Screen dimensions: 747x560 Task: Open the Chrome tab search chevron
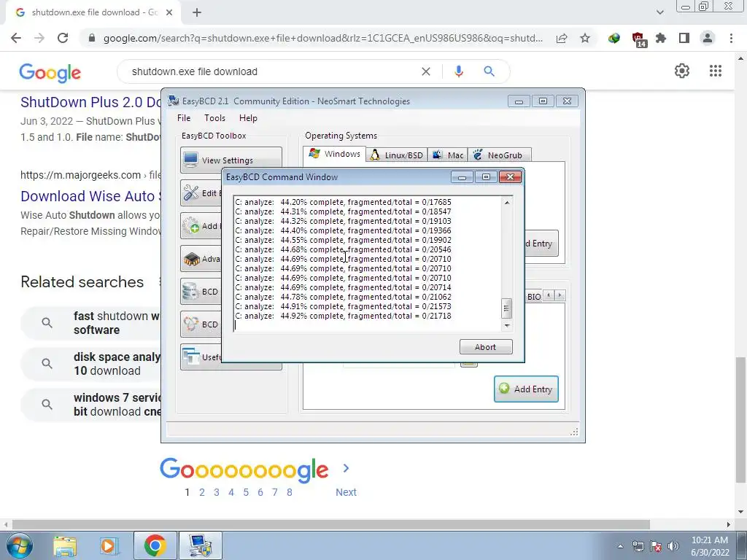[659, 12]
